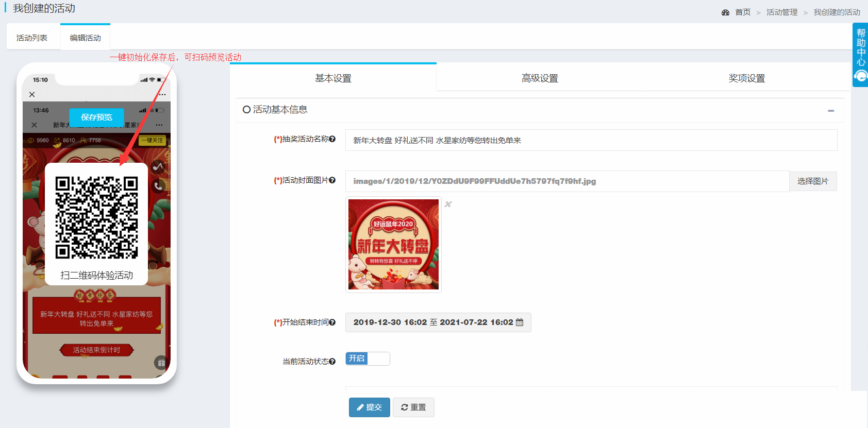
Task: Click 我创建的活动 breadcrumb text
Action: coord(837,12)
